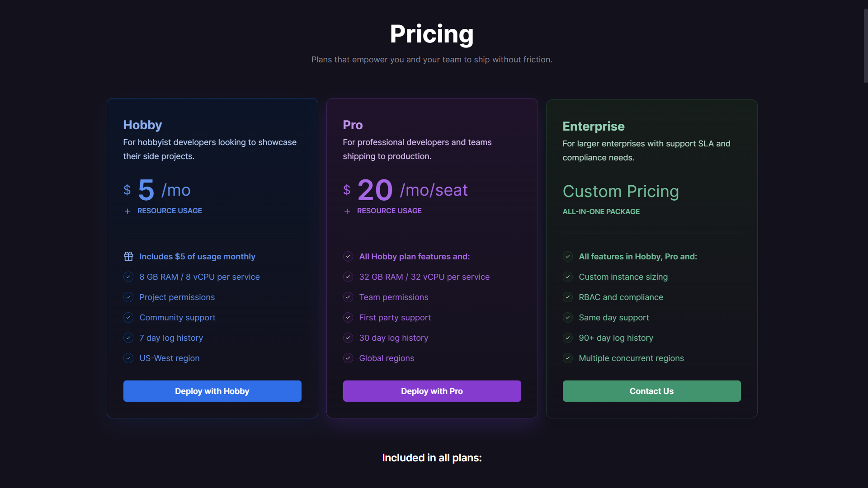Expand RESOURCE USAGE under the Pro plan
Viewport: 868px width, 488px height.
(382, 211)
